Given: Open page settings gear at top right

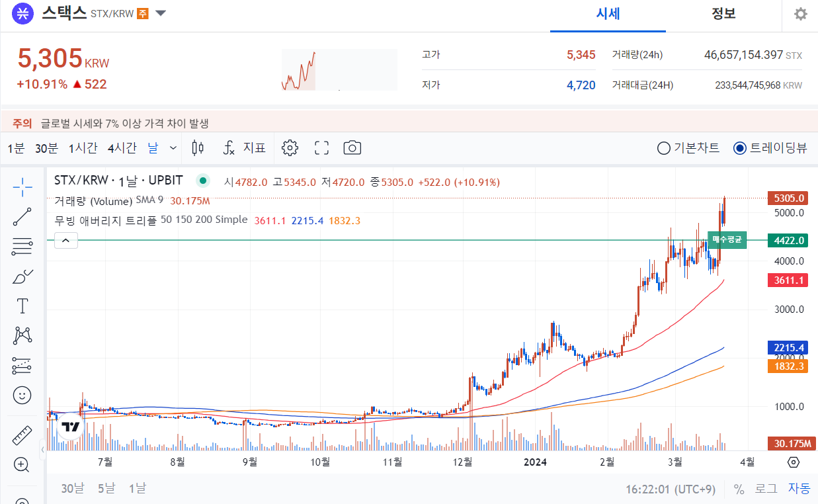Looking at the screenshot, I should coord(801,14).
